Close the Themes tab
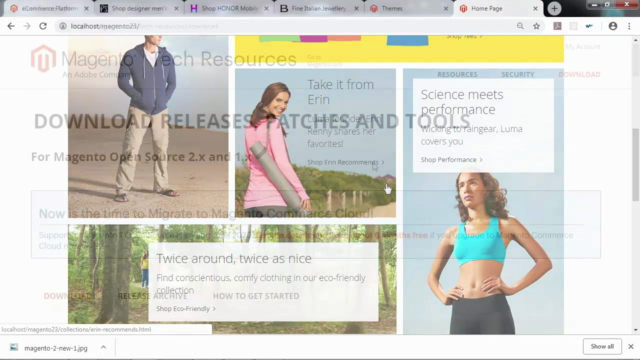 tap(446, 9)
